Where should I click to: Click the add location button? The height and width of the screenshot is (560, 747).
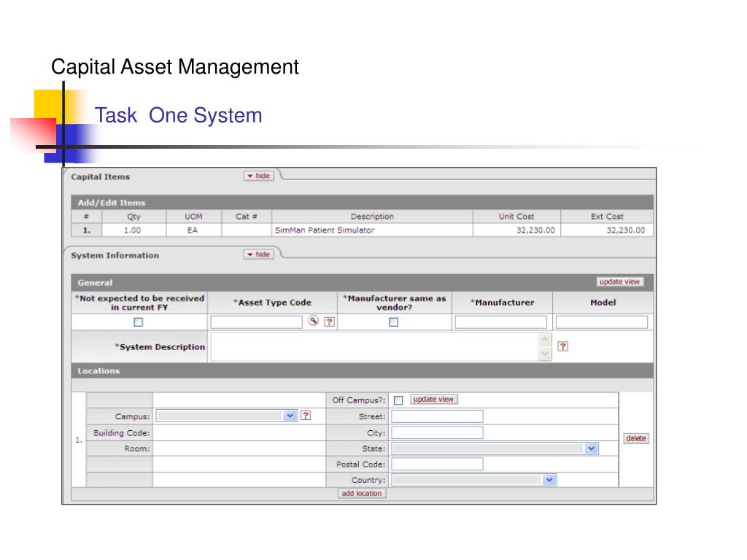[x=362, y=494]
